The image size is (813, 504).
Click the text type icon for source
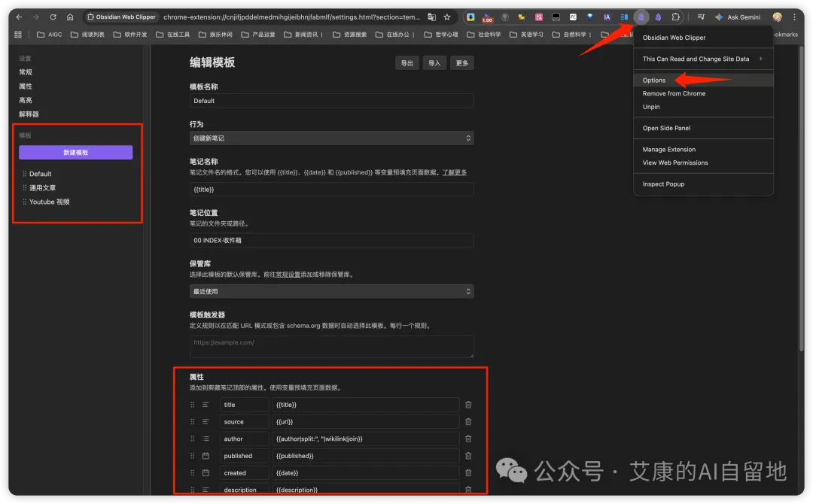pyautogui.click(x=206, y=422)
